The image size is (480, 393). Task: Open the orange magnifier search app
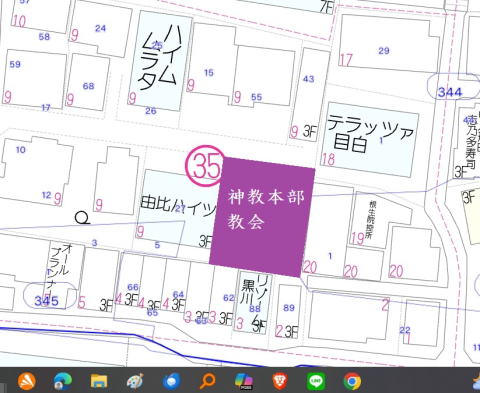pyautogui.click(x=207, y=381)
